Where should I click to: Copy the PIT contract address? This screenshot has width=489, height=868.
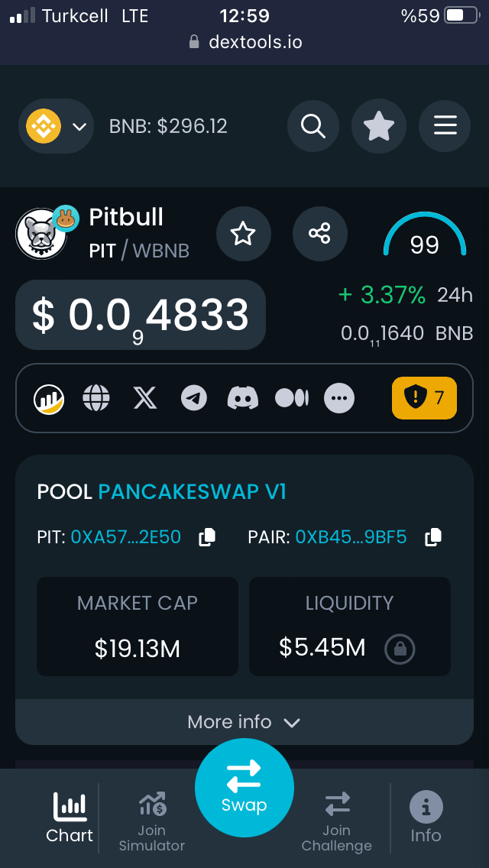[x=206, y=537]
